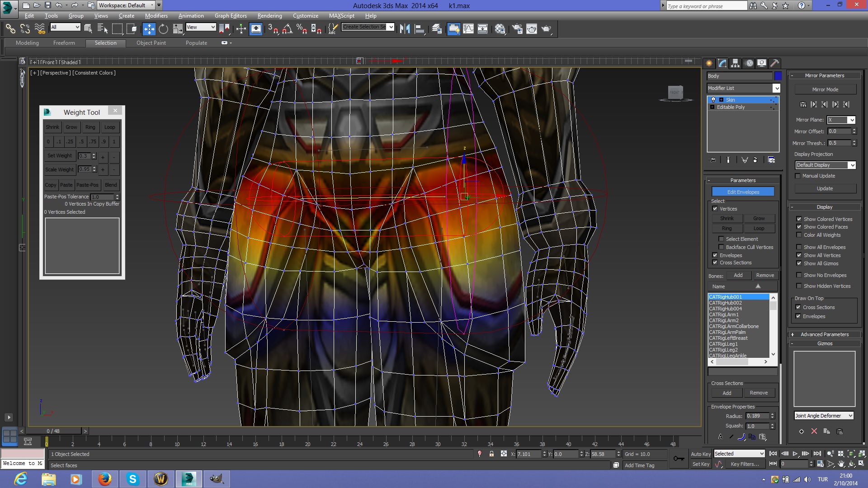
Task: Toggle the Vertices select checkbox
Action: (x=715, y=209)
